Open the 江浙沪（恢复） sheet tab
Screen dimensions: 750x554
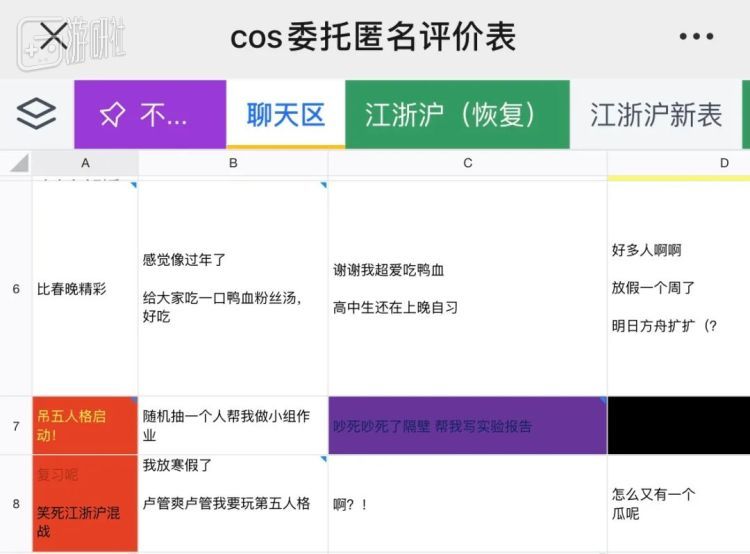point(457,114)
